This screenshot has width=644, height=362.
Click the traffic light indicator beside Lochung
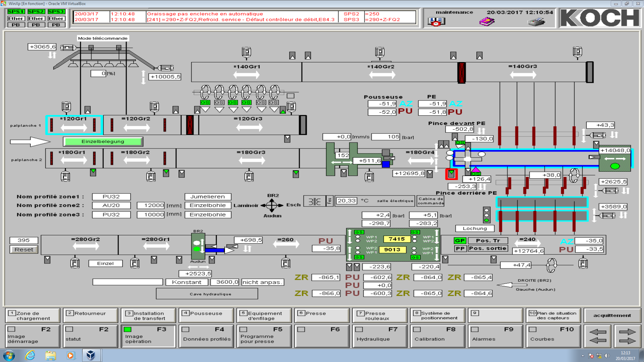[486, 215]
